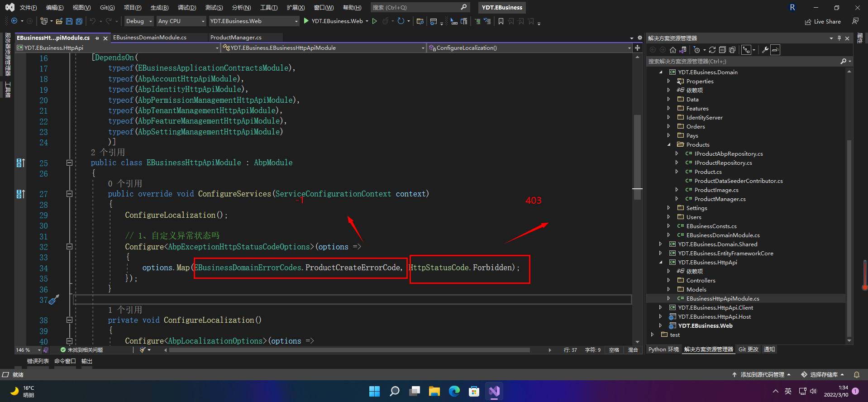868x402 pixels.
Task: Open Properties wrench icon in Solution Explorer
Action: [765, 50]
